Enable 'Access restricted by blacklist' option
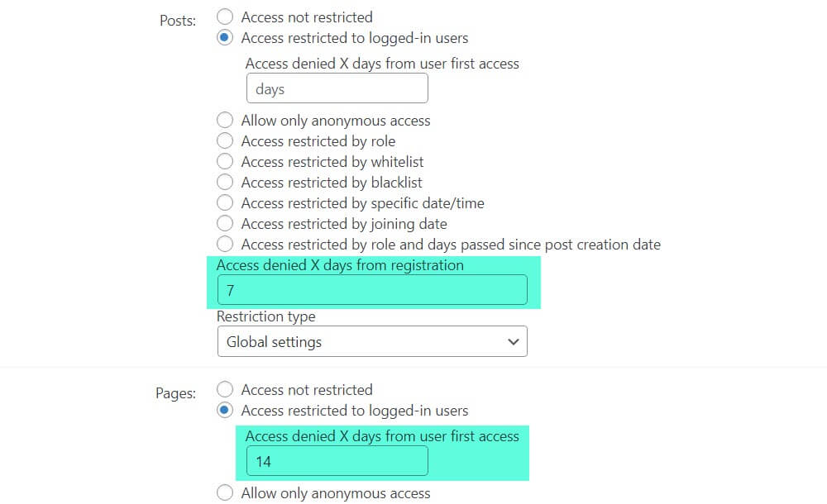This screenshot has width=827, height=504. click(x=225, y=183)
